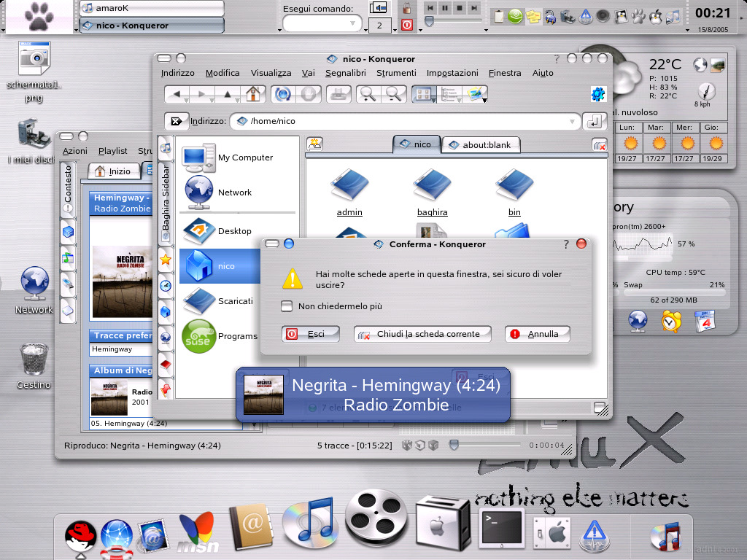Click 'Chiudi la scheda corrente' button
Image resolution: width=747 pixels, height=560 pixels.
coord(422,334)
